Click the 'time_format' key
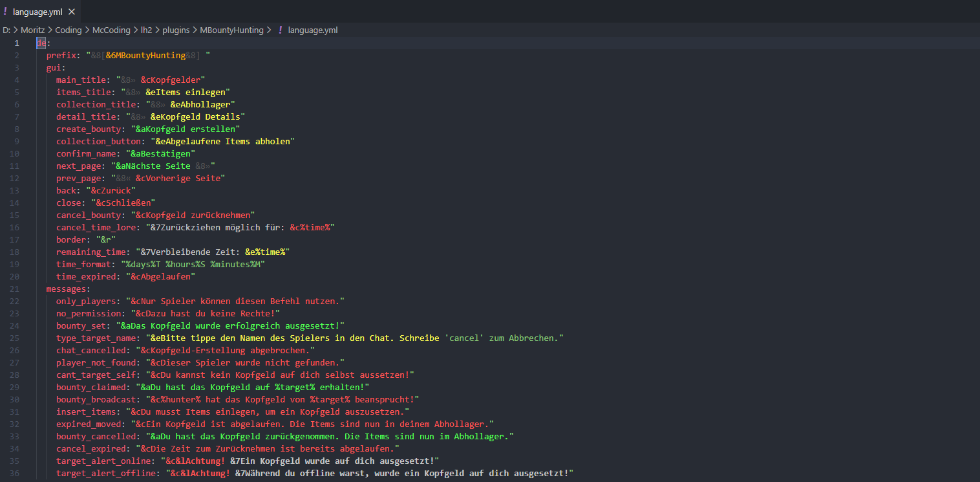 (83, 264)
